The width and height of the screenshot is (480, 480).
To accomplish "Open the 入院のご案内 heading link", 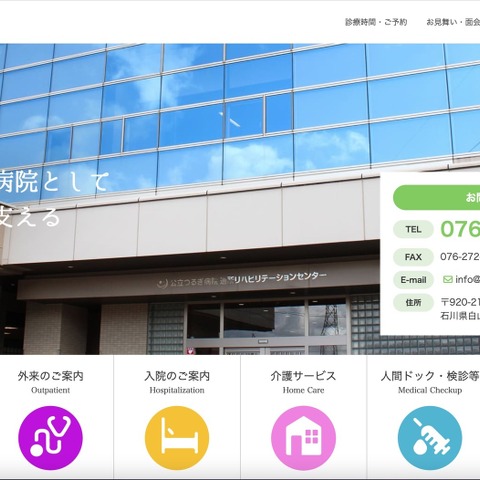I will click(x=177, y=376).
